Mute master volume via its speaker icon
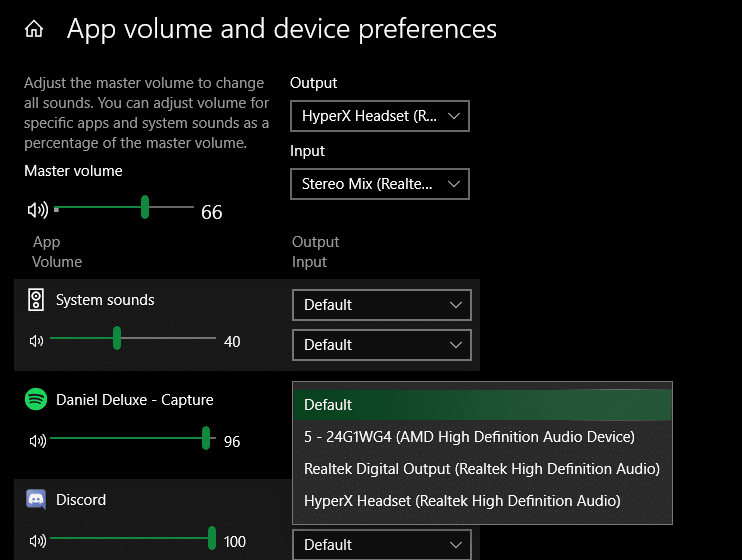This screenshot has height=560, width=742. click(38, 210)
